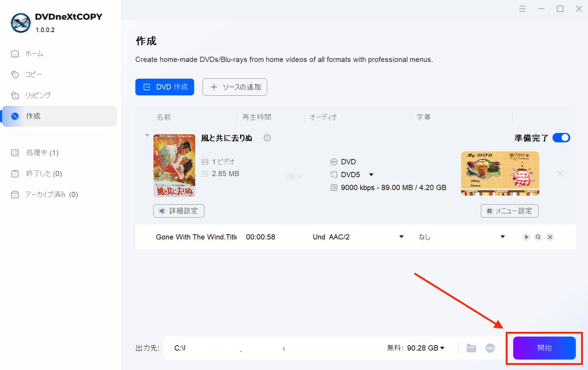Open メニュー設定 menu settings
588x370 pixels.
[509, 211]
